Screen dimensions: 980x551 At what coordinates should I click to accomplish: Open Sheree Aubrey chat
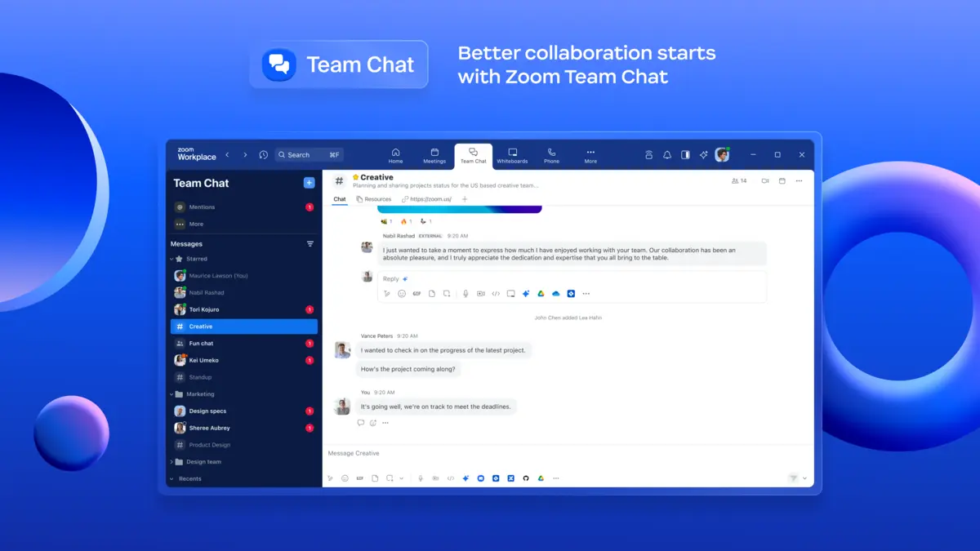coord(243,428)
